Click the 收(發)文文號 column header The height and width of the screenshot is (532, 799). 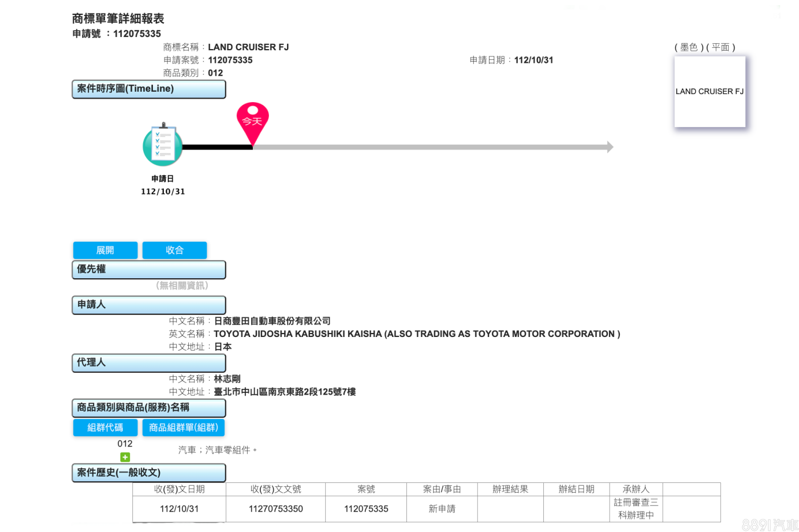[x=276, y=489]
